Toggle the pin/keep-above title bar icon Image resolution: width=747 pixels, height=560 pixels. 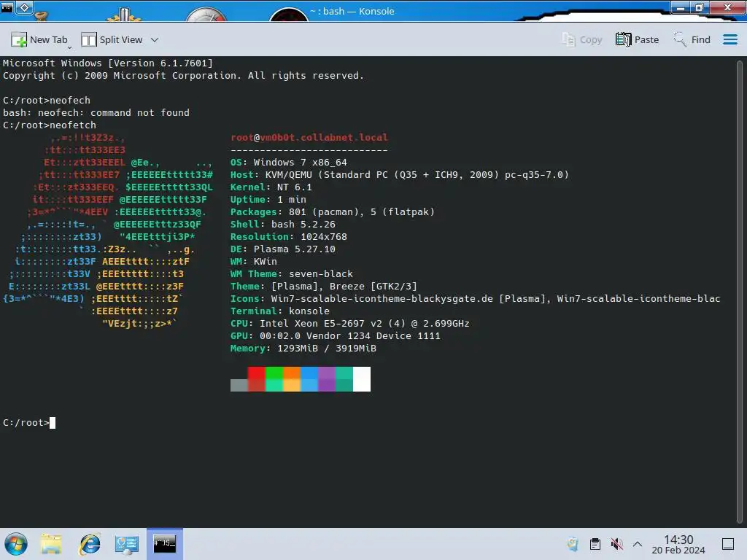[x=25, y=7]
